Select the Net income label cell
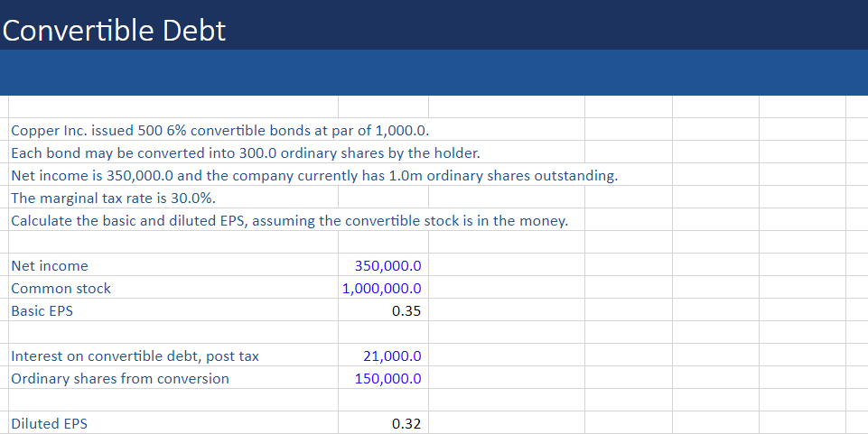 [50, 266]
